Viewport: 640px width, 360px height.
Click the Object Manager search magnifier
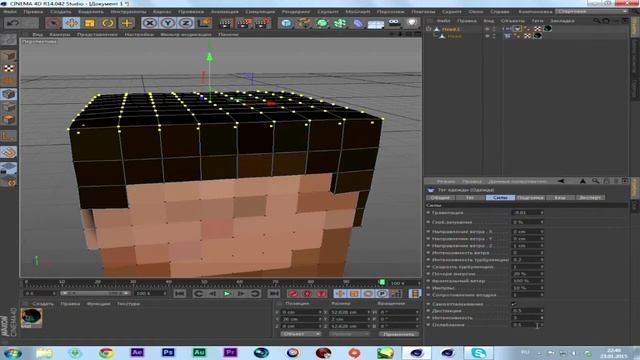(x=597, y=20)
